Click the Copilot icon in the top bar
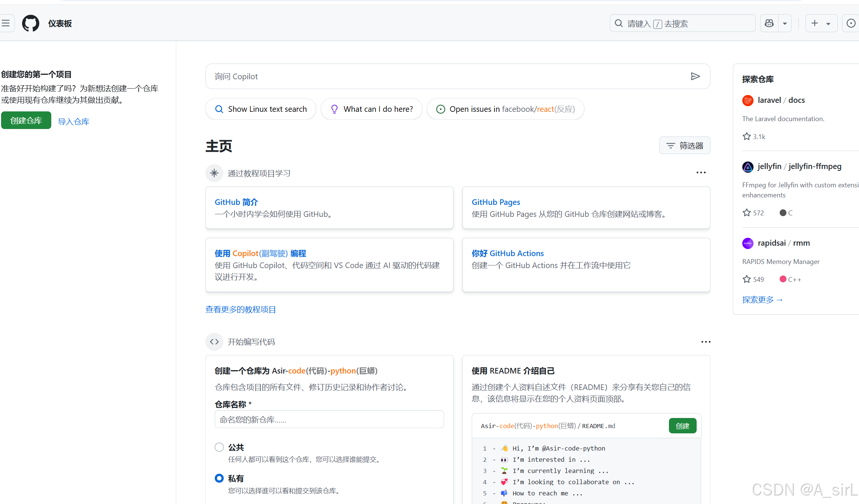 coord(769,23)
